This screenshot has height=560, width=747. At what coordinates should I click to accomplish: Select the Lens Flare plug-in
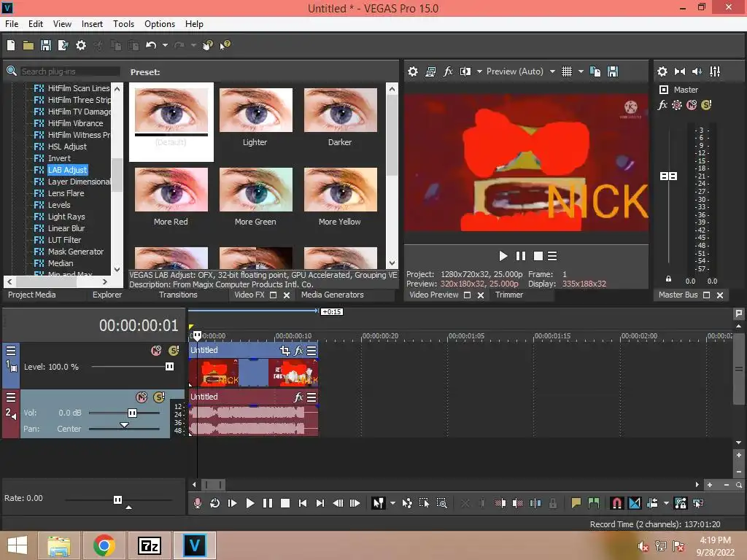66,193
